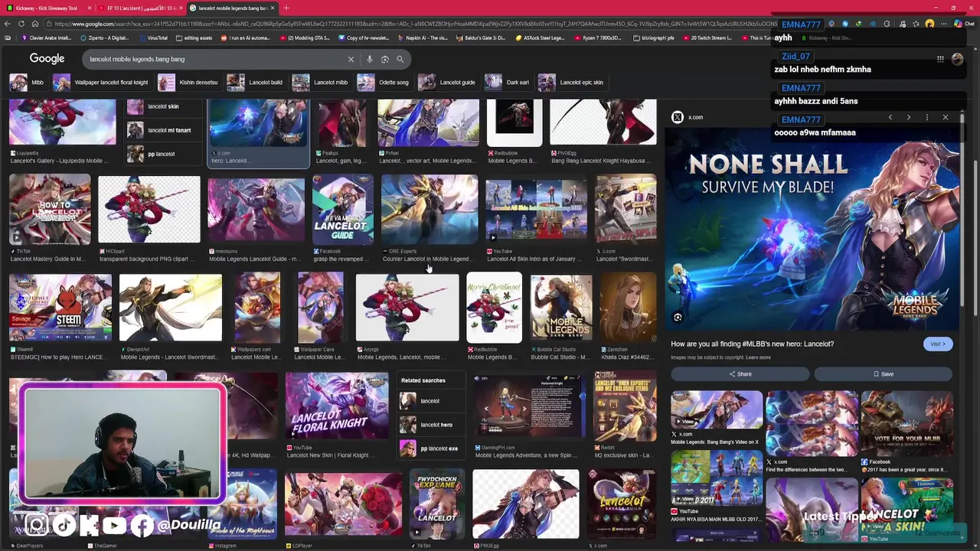The image size is (980, 551).
Task: Focus the Google search input field
Action: [214, 59]
